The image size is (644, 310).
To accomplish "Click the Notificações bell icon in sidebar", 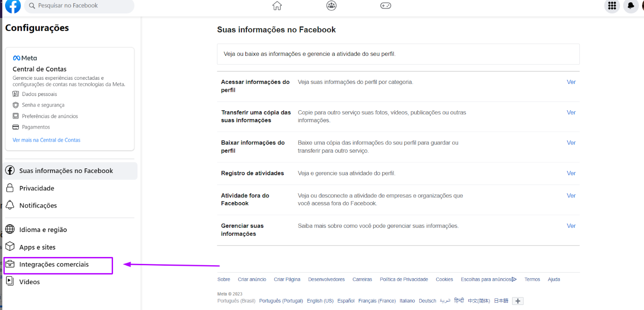I will point(10,205).
